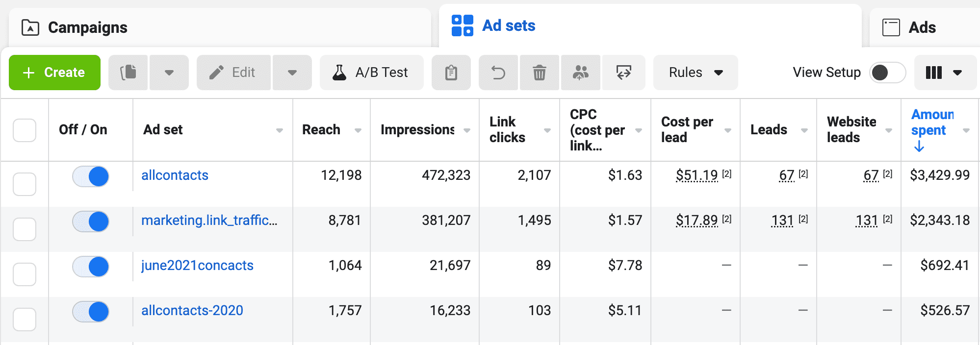Tick the checkbox for june2021concacts row
Viewport: 980px width, 345px height.
25,274
